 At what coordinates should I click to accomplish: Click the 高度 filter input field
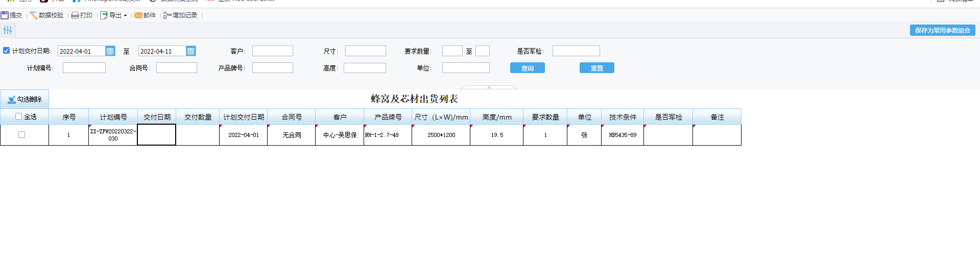[365, 68]
